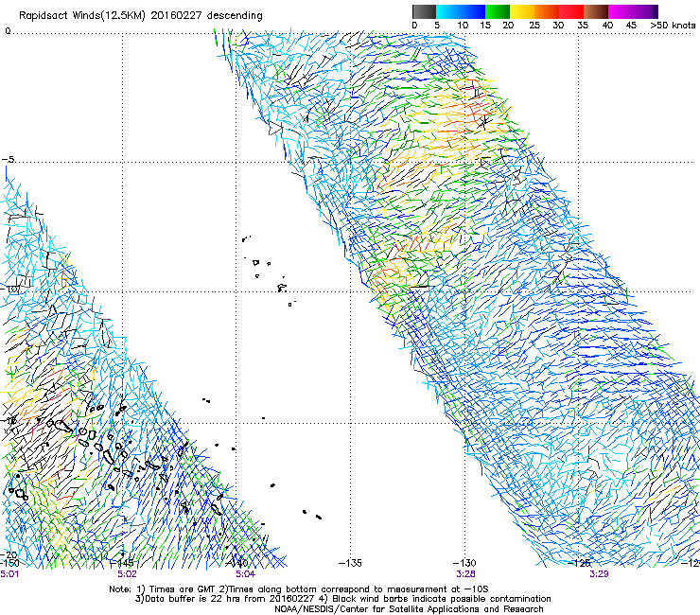This screenshot has height=615, width=700.
Task: Click the purple '3:28' pass time label
Action: point(465,574)
